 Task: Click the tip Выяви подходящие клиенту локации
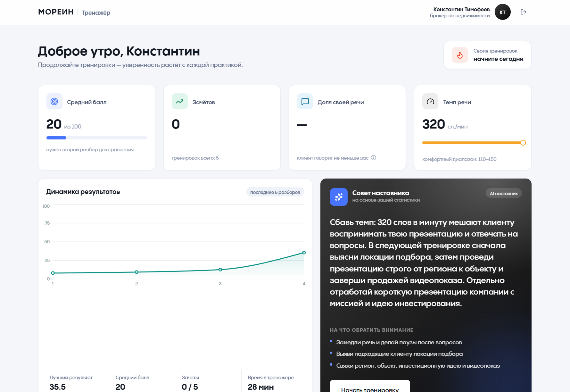click(399, 354)
